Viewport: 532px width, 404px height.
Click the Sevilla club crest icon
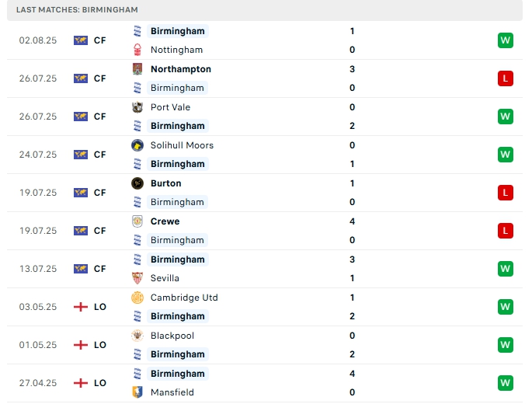point(137,278)
